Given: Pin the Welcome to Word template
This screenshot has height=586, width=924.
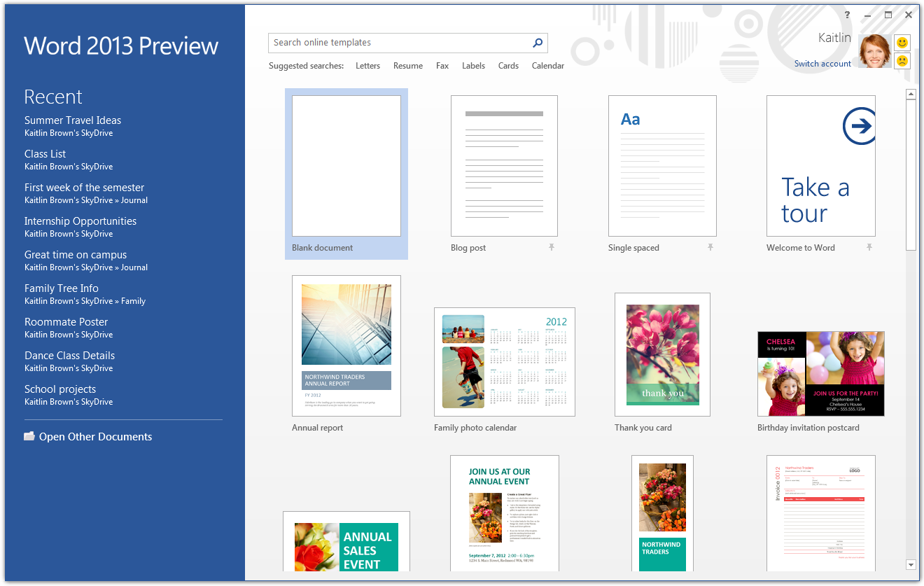Looking at the screenshot, I should (869, 247).
